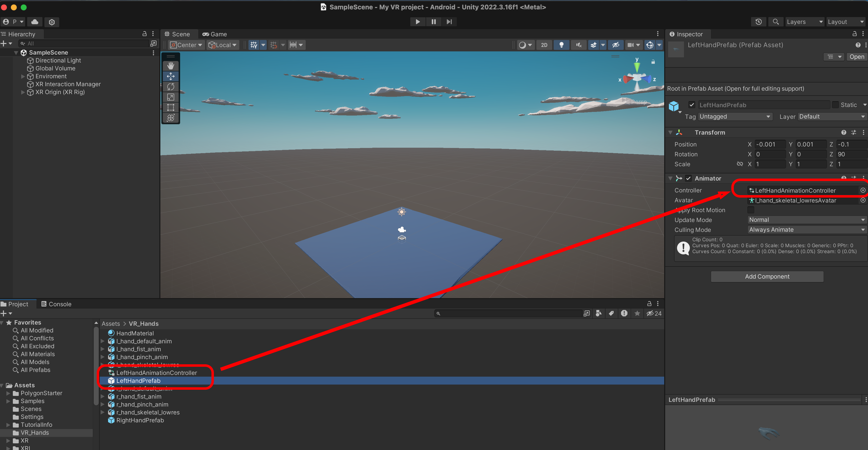This screenshot has width=868, height=450.
Task: Select the Hand view tool
Action: tap(170, 66)
